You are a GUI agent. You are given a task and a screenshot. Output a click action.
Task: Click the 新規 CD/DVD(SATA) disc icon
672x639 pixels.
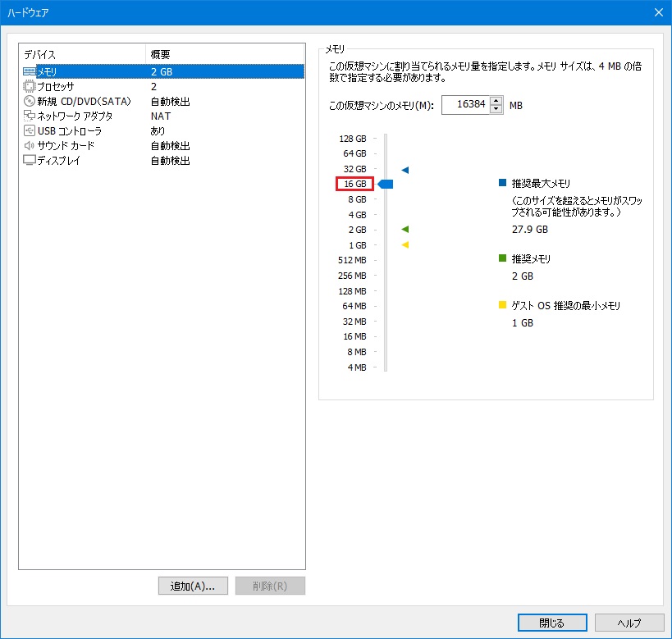click(30, 101)
